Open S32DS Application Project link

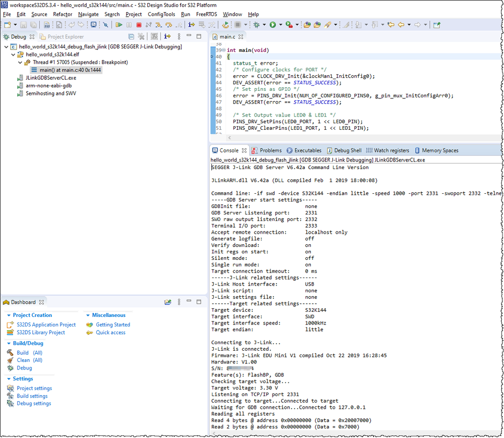pos(46,325)
